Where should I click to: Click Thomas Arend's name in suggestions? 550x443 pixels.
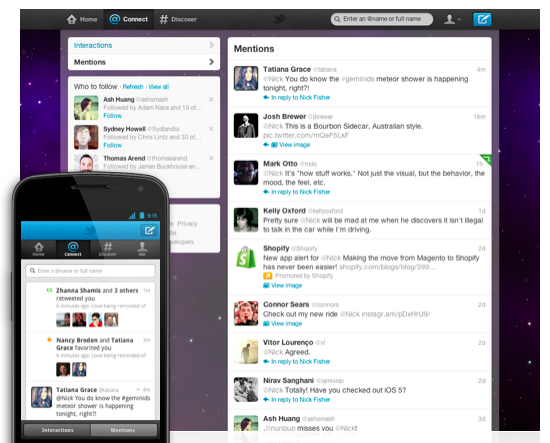point(124,158)
